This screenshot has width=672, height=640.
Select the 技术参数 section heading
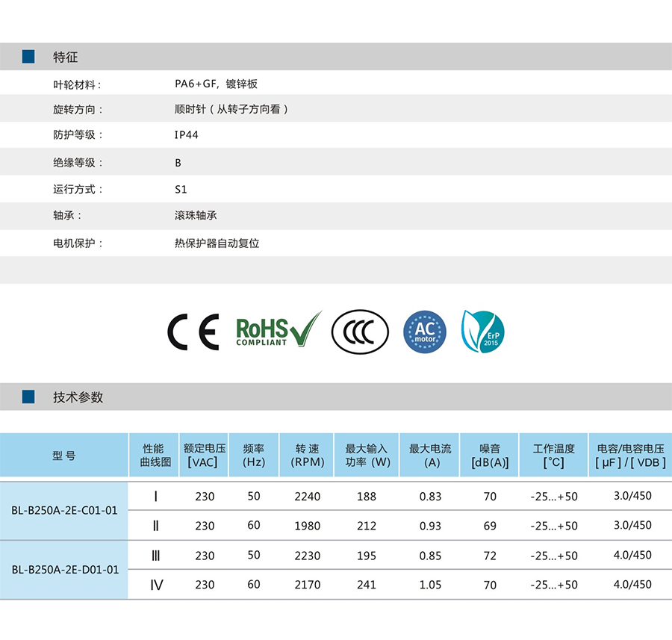click(78, 397)
